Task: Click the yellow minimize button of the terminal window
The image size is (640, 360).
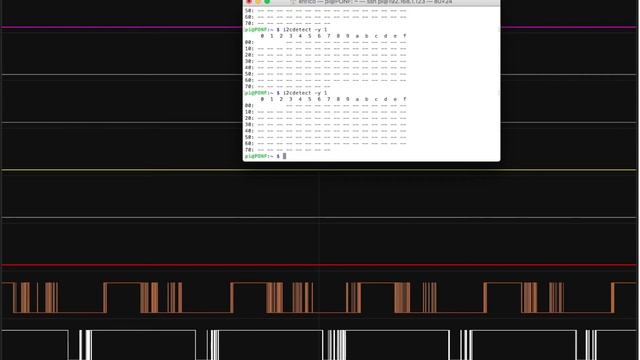Action: click(258, 2)
